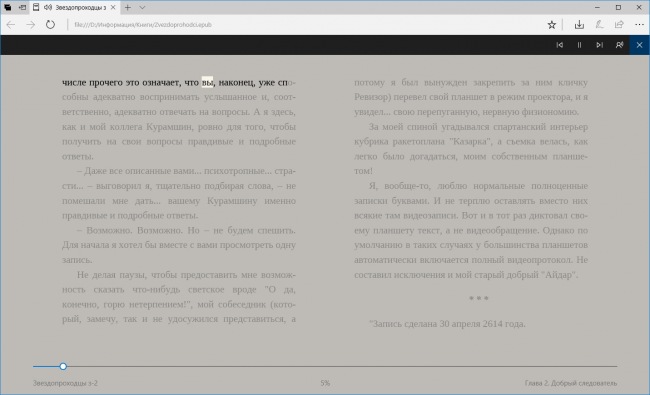Maximize the Edge window
The height and width of the screenshot is (395, 650).
click(618, 7)
